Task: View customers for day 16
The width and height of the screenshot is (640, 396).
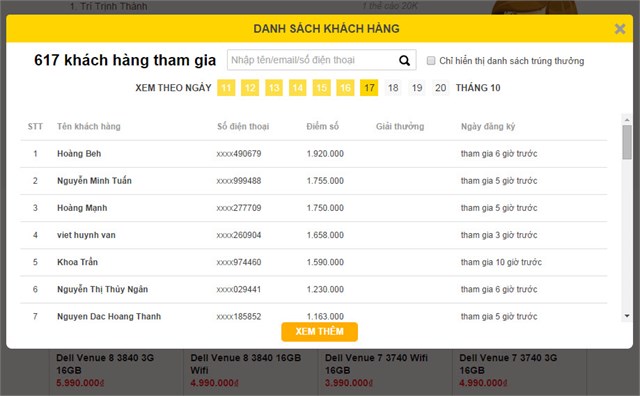Action: 345,88
